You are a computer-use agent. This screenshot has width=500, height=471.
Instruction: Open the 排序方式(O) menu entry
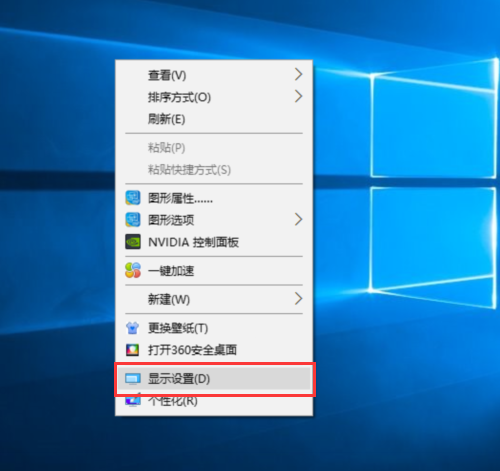[214, 97]
